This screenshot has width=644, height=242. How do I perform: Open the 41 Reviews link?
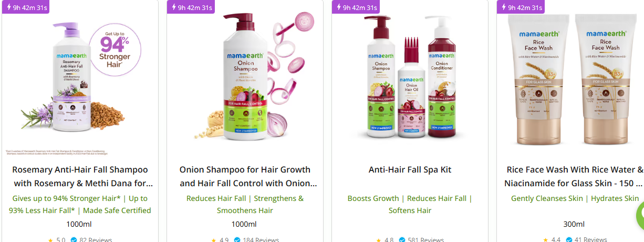(591, 240)
